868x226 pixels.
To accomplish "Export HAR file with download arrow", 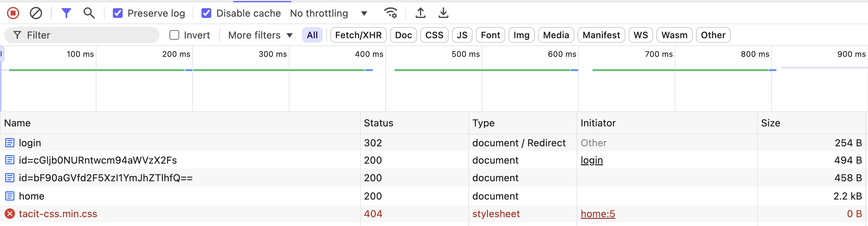I will pyautogui.click(x=443, y=13).
